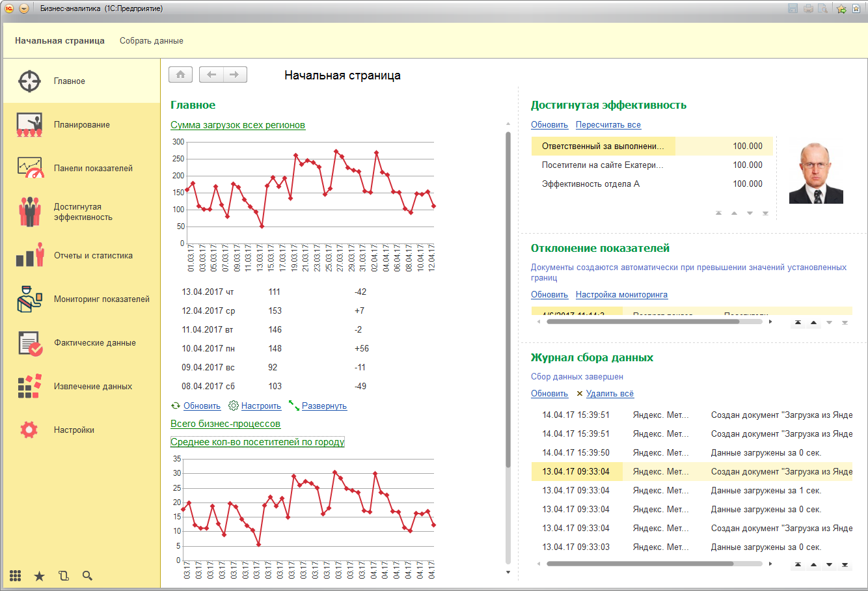Open the Извлечение данных blocks icon
Image resolution: width=868 pixels, height=591 pixels.
tap(30, 386)
